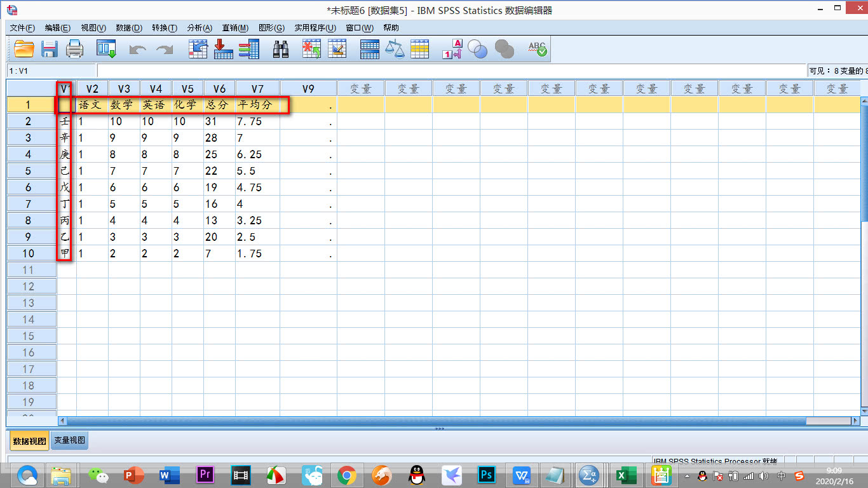The image size is (868, 488).
Task: Click the Spell Check ABC icon
Action: point(538,49)
